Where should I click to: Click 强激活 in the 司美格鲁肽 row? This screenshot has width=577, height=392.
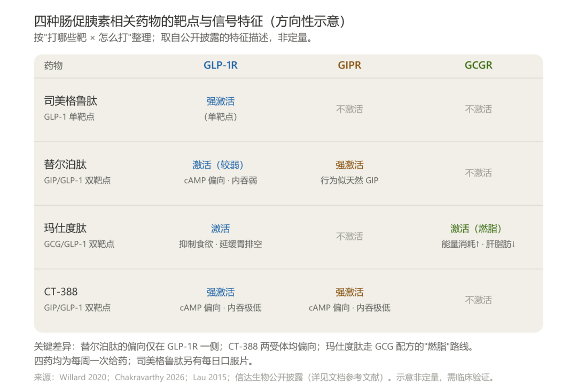click(x=221, y=101)
